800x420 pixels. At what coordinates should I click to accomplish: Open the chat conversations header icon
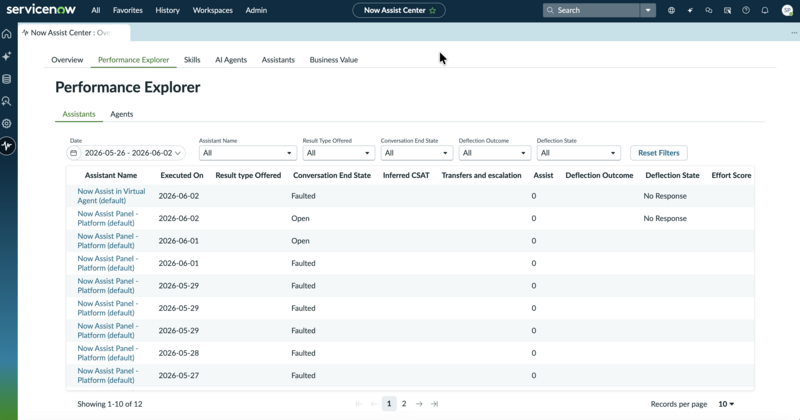click(x=709, y=10)
